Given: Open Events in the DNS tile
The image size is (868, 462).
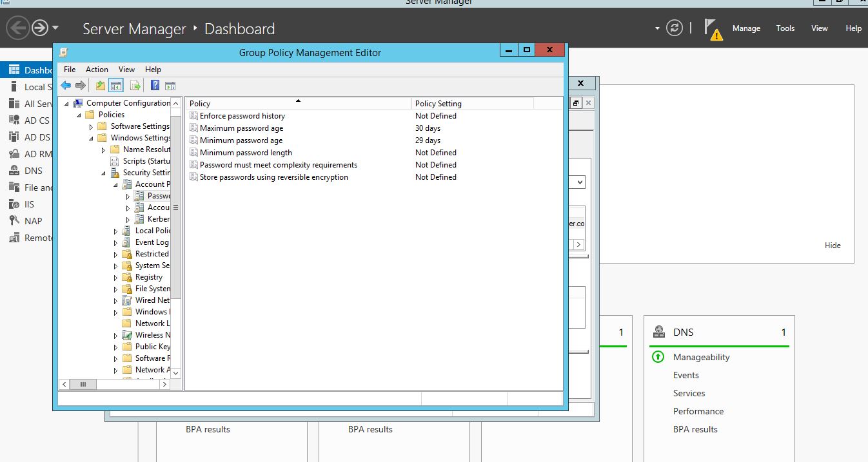Looking at the screenshot, I should pyautogui.click(x=686, y=375).
